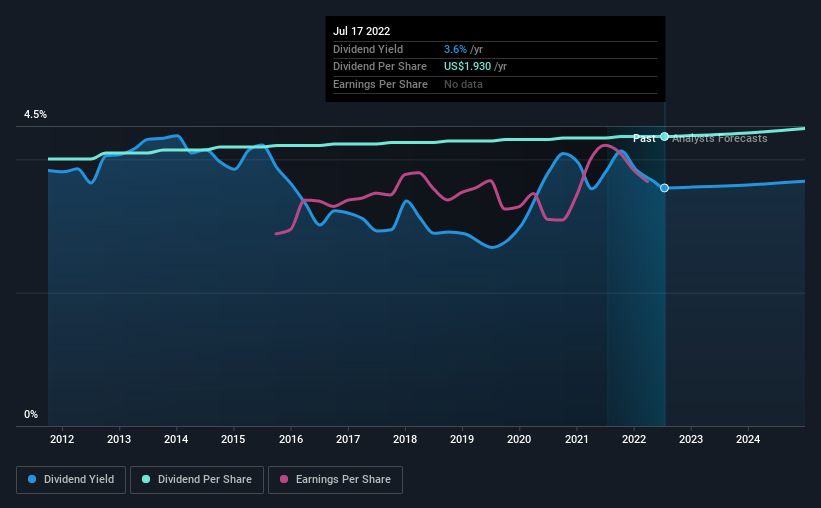This screenshot has width=821, height=508.
Task: Click the 2023 x-axis label
Action: coord(691,439)
